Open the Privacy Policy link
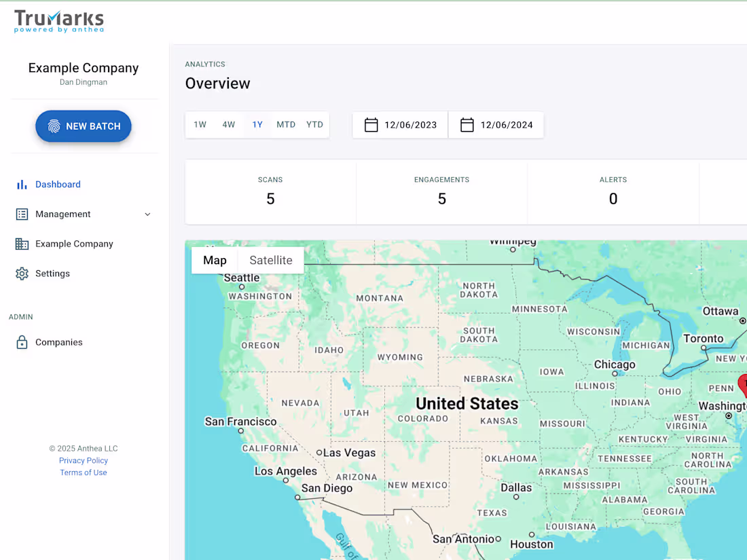Viewport: 747px width, 560px height. pyautogui.click(x=83, y=460)
